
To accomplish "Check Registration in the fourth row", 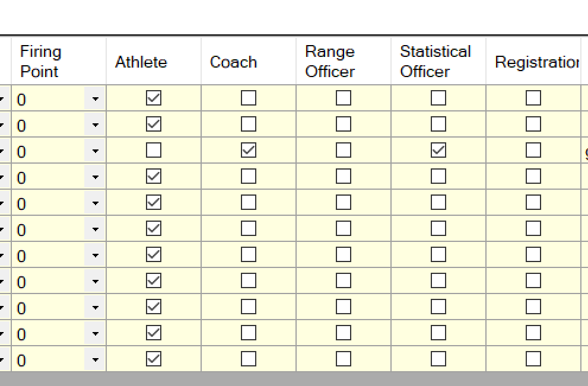I will 535,176.
